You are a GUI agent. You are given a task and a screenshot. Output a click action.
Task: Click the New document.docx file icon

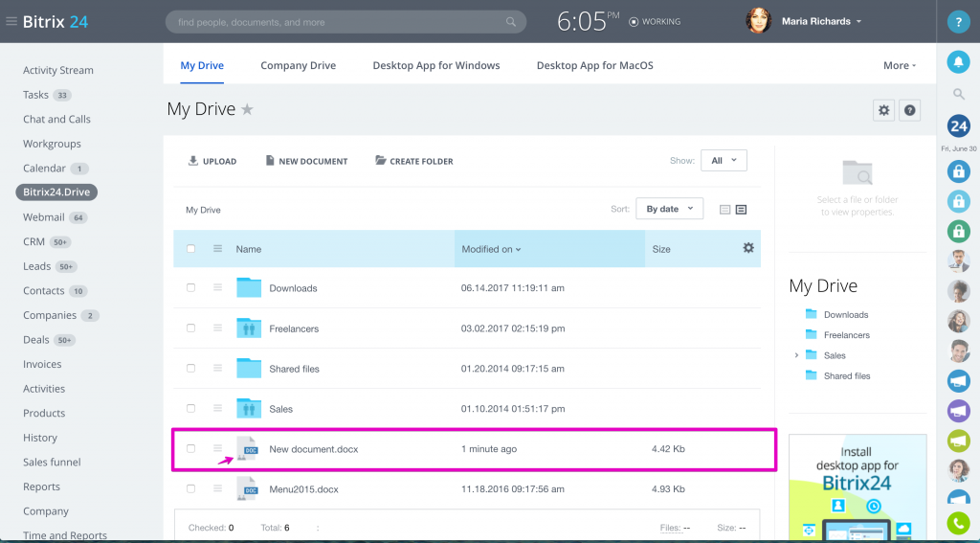tap(247, 448)
